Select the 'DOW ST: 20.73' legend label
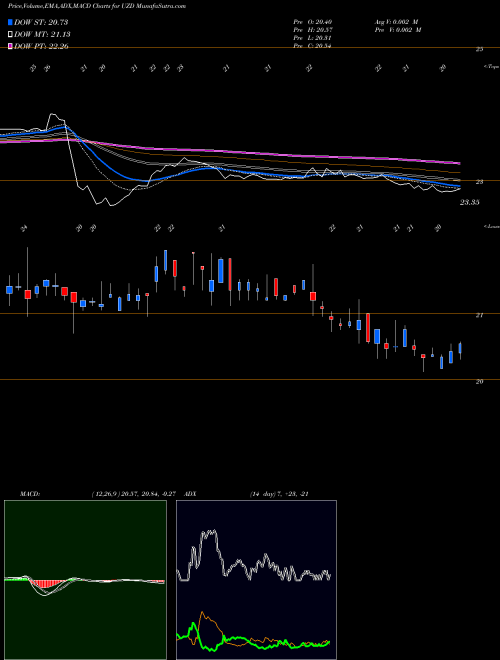This screenshot has width=500, height=660. pos(41,22)
